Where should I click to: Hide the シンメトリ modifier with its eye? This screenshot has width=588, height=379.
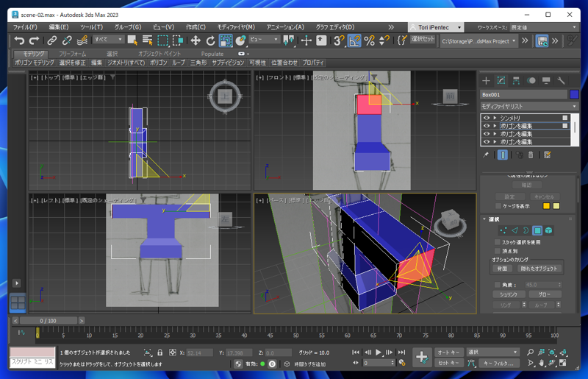[x=487, y=118]
